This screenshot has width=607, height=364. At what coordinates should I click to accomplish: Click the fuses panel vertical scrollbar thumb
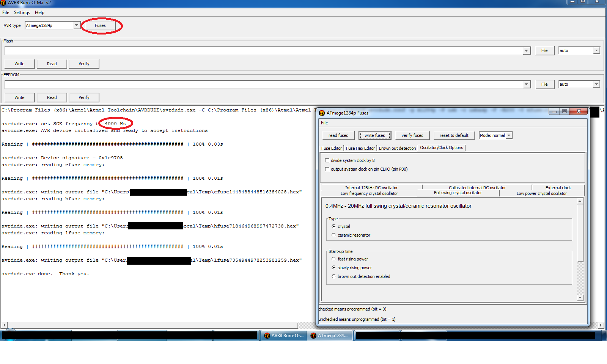580,233
